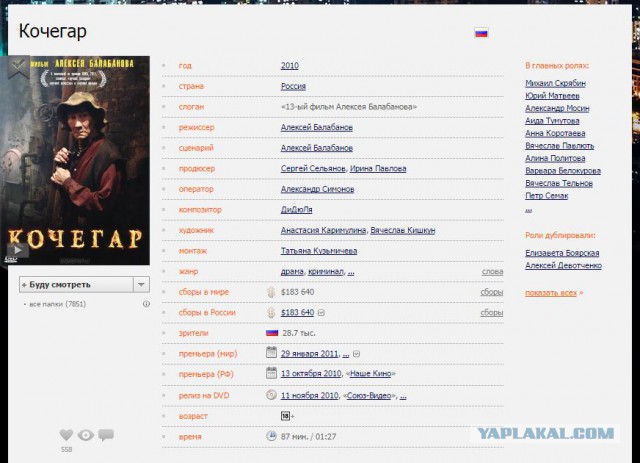Click the сборы link in сборы в России row
This screenshot has height=463, width=640.
pyautogui.click(x=492, y=312)
